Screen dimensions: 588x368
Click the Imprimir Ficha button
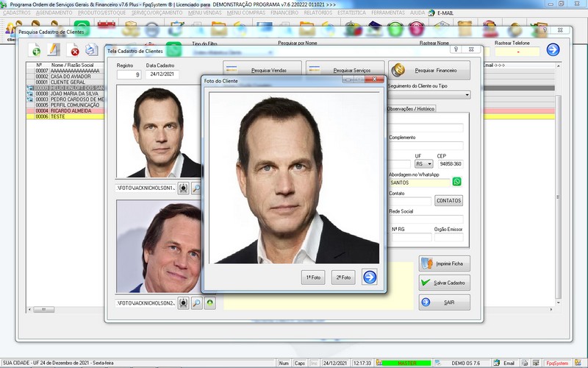pos(445,263)
